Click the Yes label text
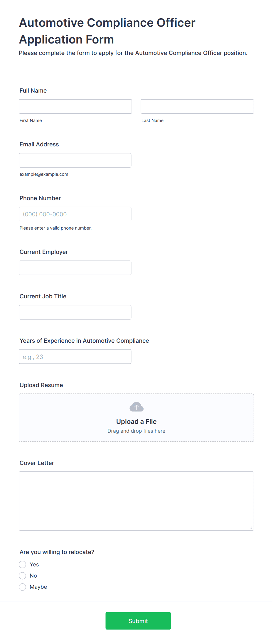 point(34,564)
